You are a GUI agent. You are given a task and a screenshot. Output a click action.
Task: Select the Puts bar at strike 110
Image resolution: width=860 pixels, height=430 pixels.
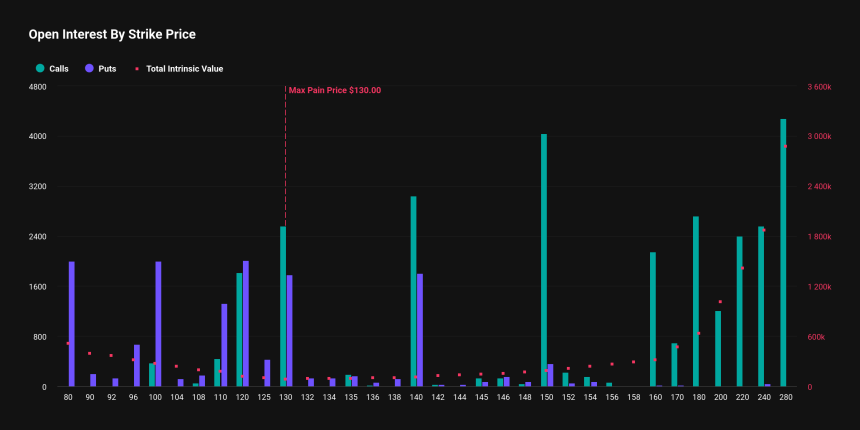coord(224,345)
